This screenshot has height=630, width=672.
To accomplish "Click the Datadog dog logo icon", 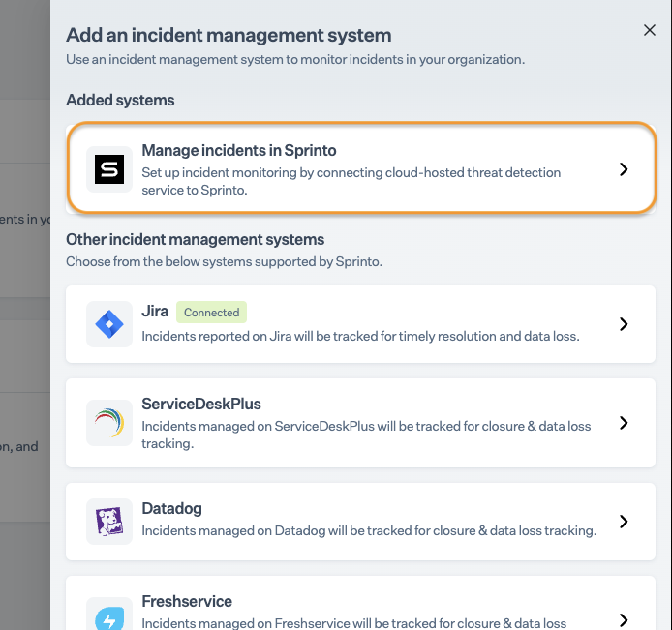I will (x=109, y=522).
